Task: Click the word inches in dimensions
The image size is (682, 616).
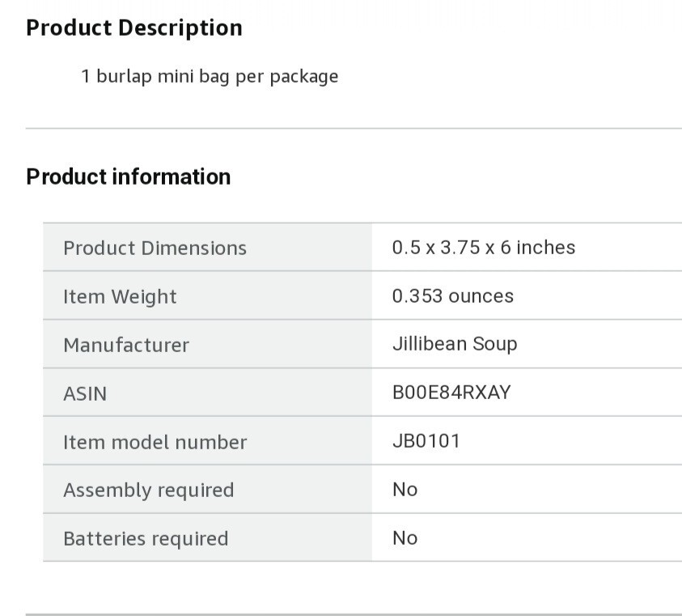Action: [x=545, y=248]
